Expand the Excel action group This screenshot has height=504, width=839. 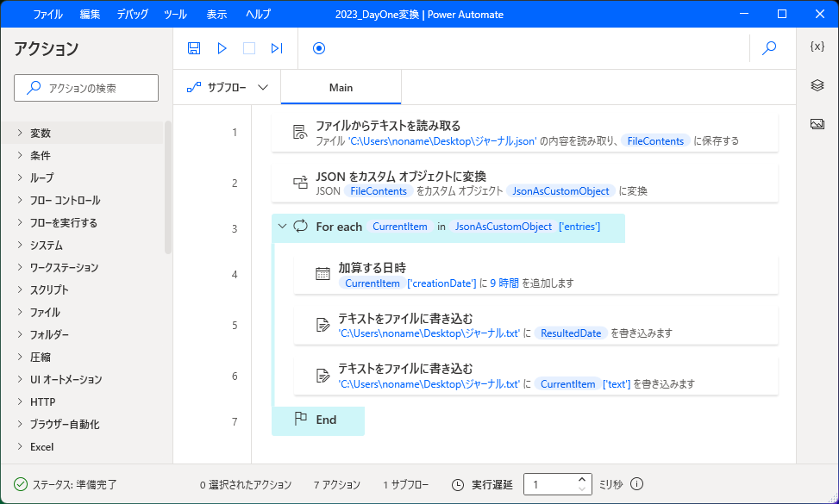click(20, 447)
